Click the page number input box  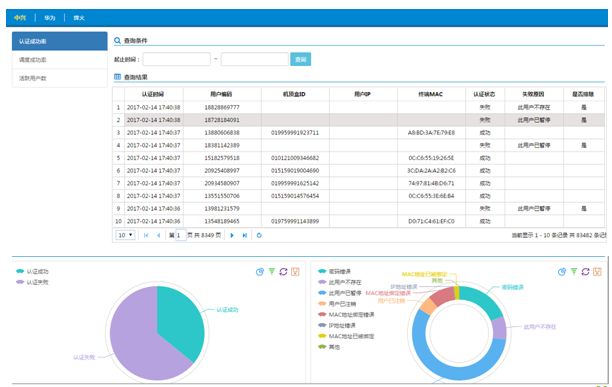click(x=181, y=235)
